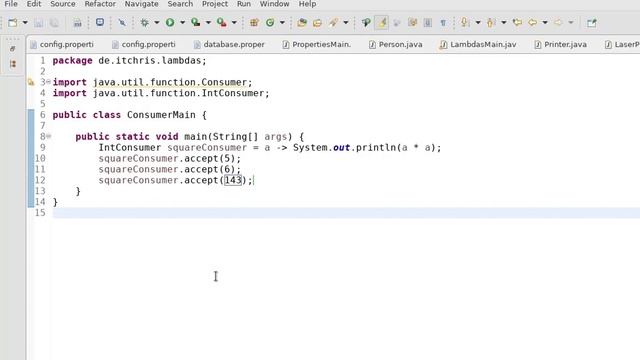Expand the Run dropdown arrow
The height and width of the screenshot is (360, 640).
(x=182, y=23)
